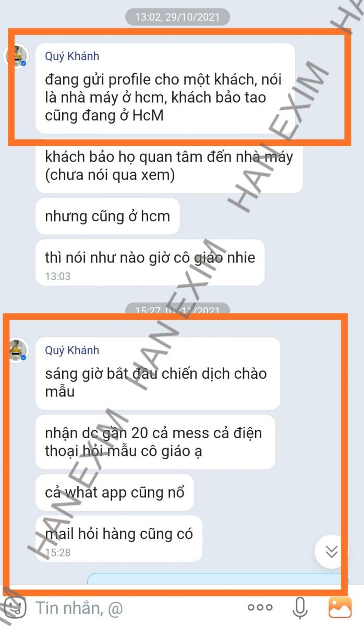Viewport: 364px width, 626px height.
Task: Tap the sticker emoji icon beside message field
Action: point(14,607)
